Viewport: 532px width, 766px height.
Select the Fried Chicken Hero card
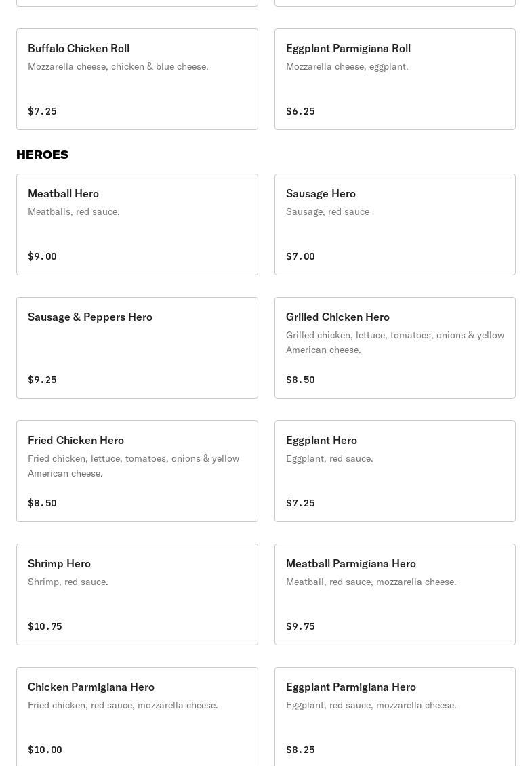(x=137, y=471)
